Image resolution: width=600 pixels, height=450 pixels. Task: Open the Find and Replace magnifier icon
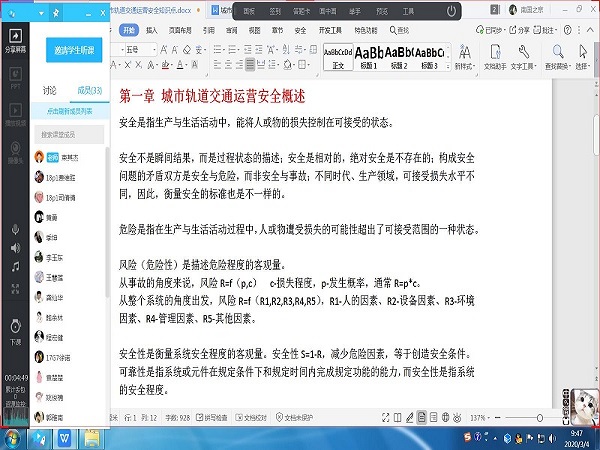coord(553,50)
